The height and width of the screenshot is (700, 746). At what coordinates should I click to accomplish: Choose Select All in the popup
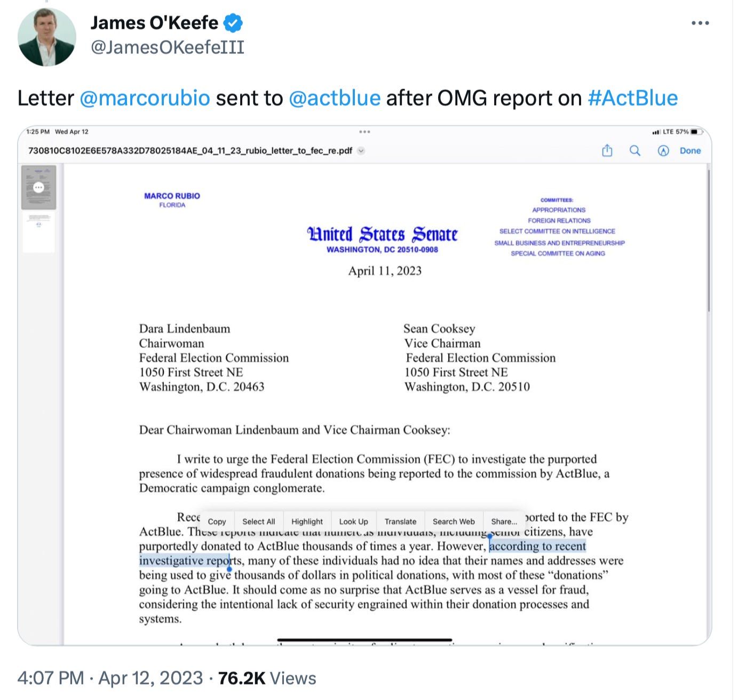[x=259, y=521]
